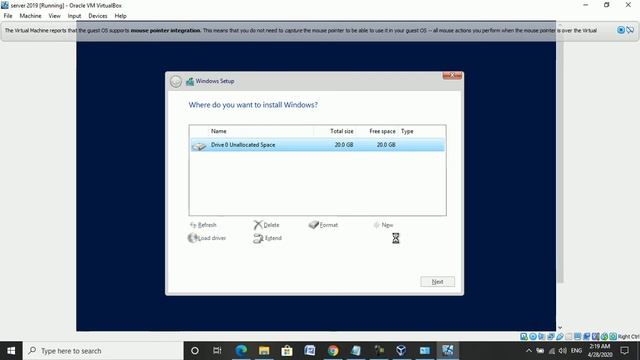Click the Extend partition option
640x360 pixels.
click(267, 238)
